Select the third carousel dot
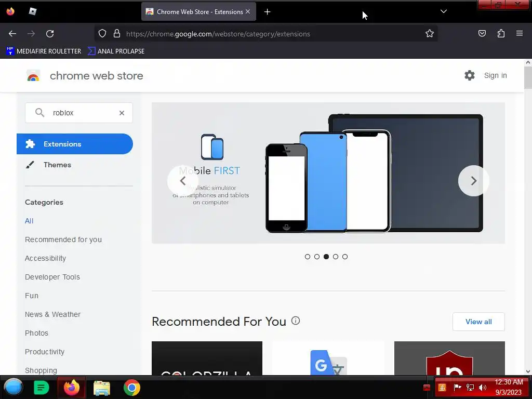 click(326, 257)
